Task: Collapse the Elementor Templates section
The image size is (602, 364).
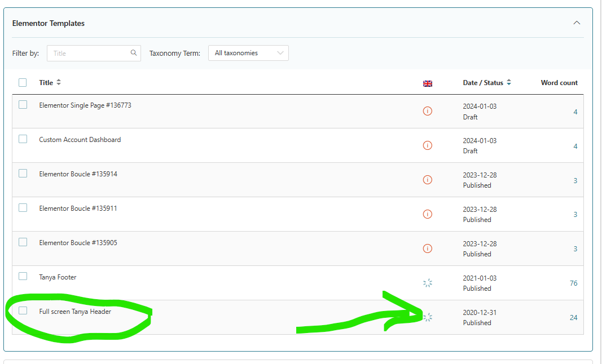Action: pos(577,23)
